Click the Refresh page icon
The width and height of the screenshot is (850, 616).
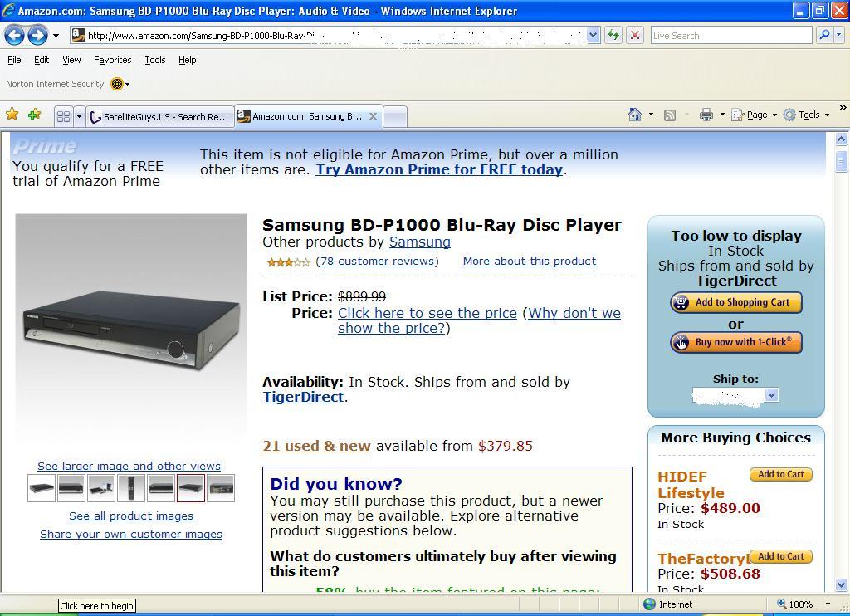point(613,35)
